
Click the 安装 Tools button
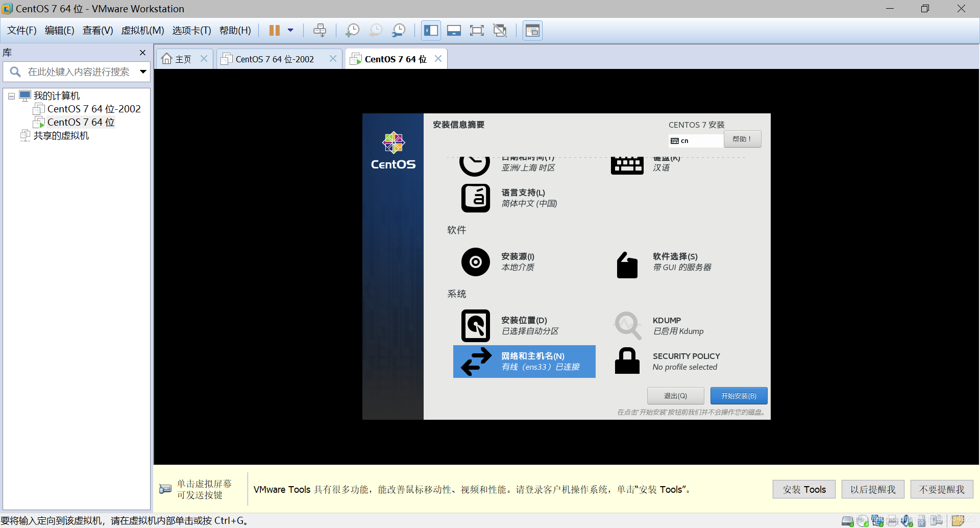coord(804,489)
